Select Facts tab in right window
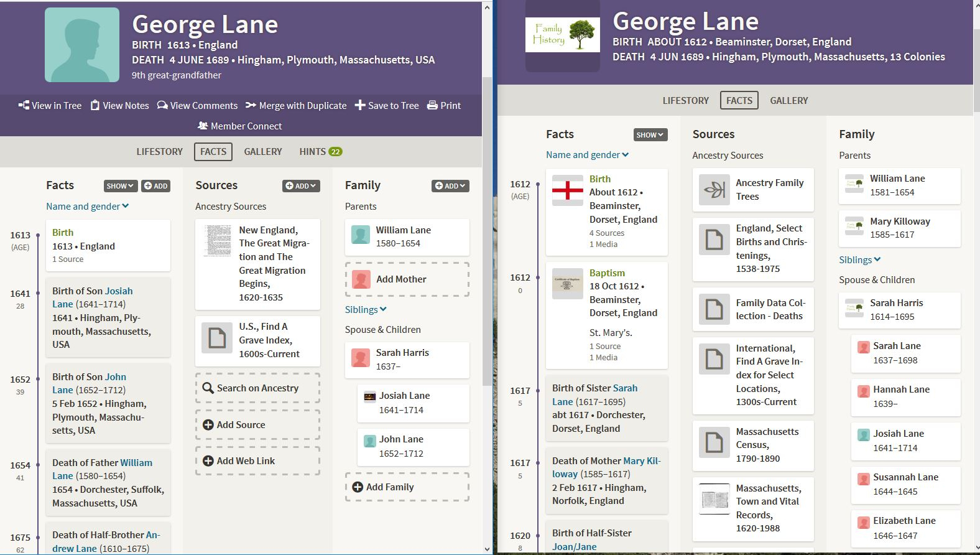This screenshot has width=980, height=555. [x=739, y=101]
